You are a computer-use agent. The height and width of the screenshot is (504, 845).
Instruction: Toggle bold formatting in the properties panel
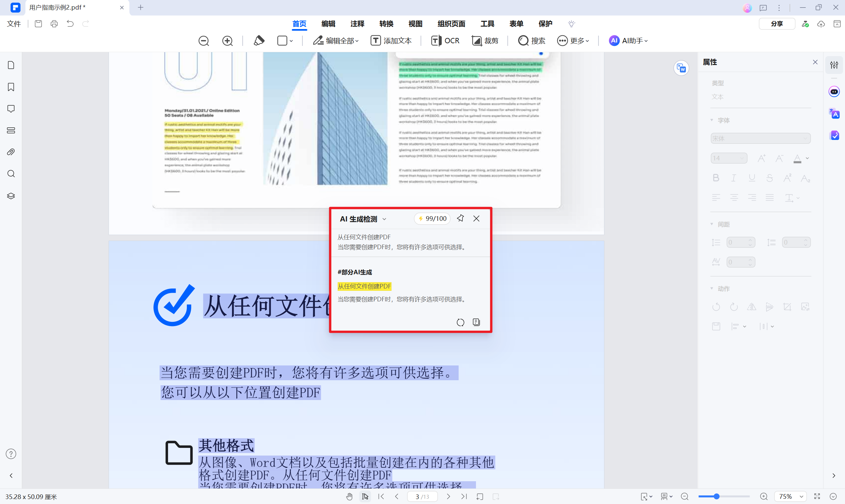coord(716,178)
